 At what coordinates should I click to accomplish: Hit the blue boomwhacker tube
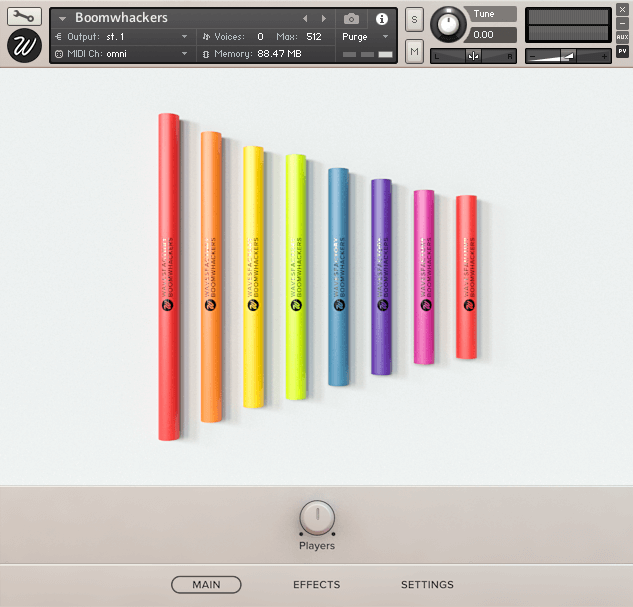(338, 277)
